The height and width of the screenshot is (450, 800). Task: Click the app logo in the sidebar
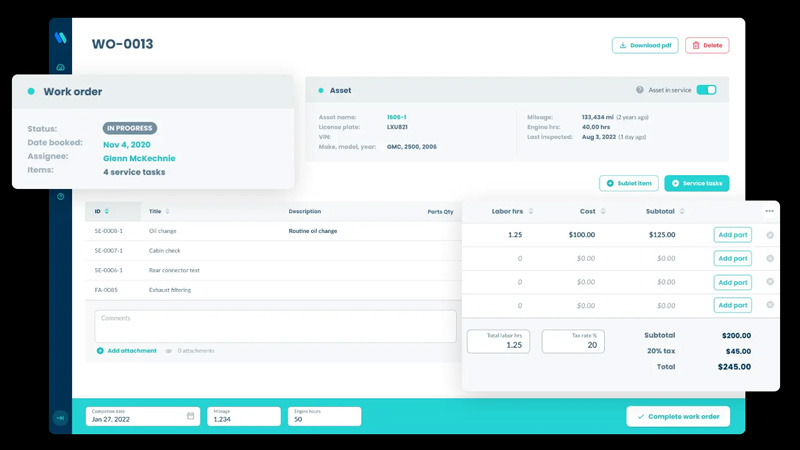(x=60, y=38)
